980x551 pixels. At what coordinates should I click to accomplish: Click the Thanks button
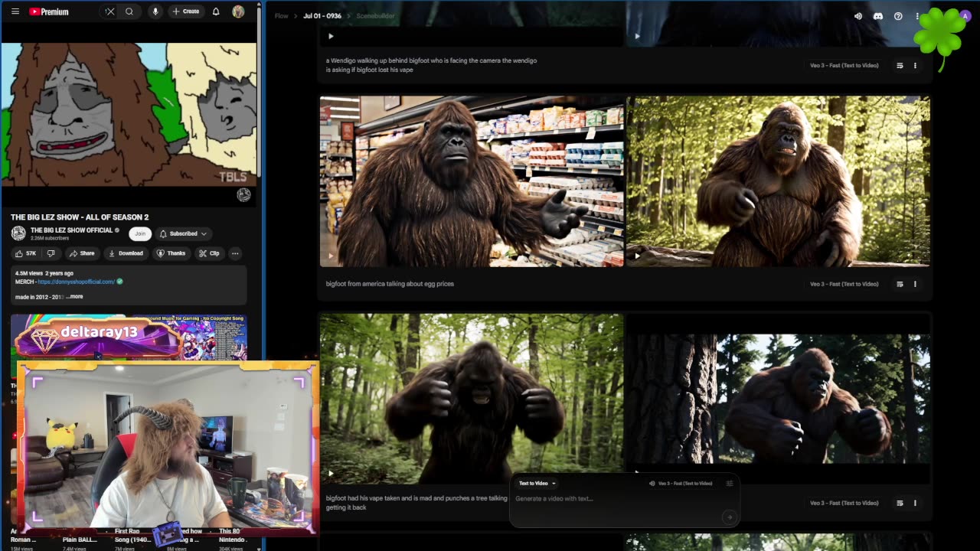pyautogui.click(x=171, y=253)
